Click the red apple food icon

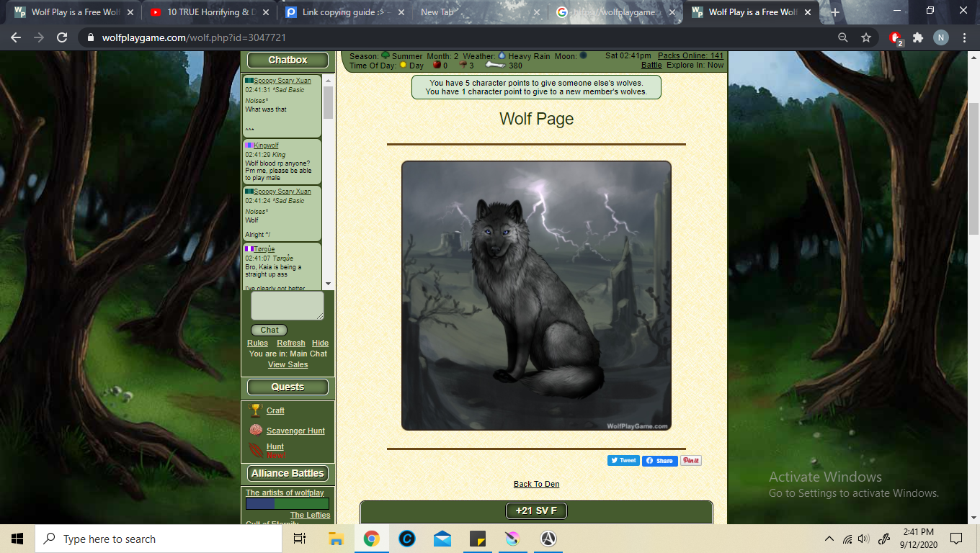[436, 66]
